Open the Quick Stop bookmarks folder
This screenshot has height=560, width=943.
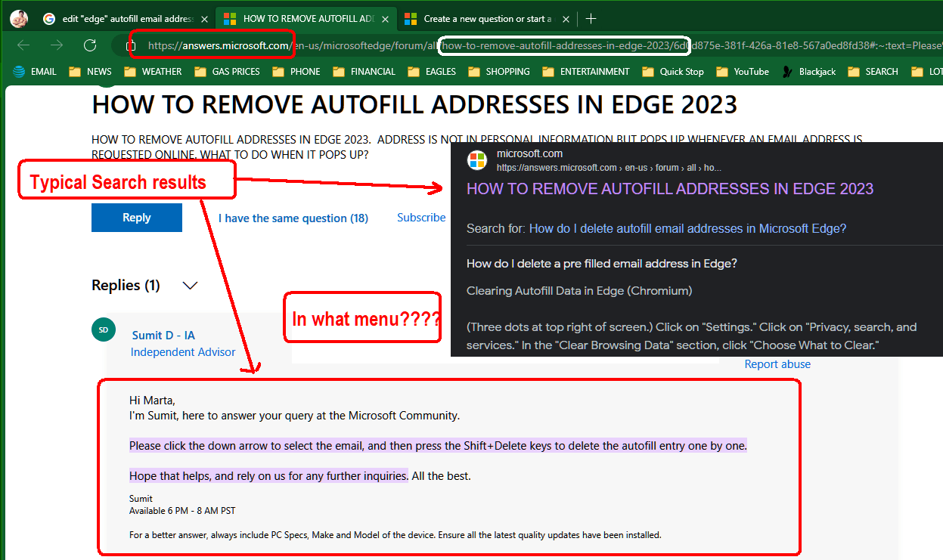tap(673, 72)
